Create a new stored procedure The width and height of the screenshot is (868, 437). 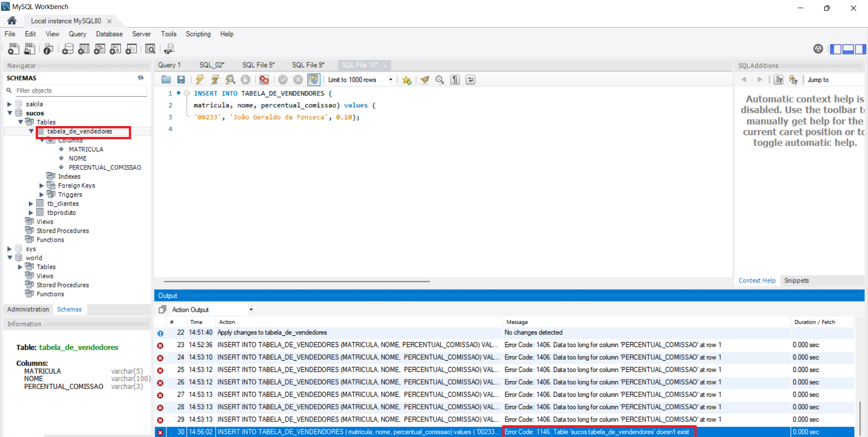point(115,49)
